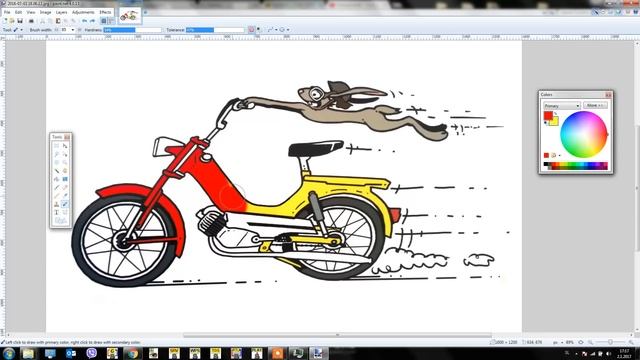
Task: Click the moped image thumbnail tab
Action: coord(130,16)
